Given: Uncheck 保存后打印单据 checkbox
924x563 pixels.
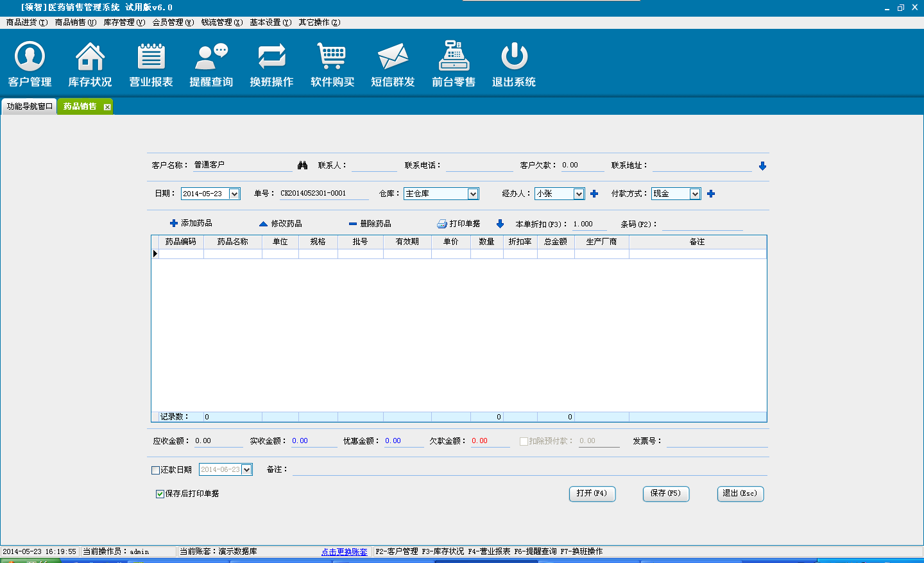Looking at the screenshot, I should click(160, 494).
